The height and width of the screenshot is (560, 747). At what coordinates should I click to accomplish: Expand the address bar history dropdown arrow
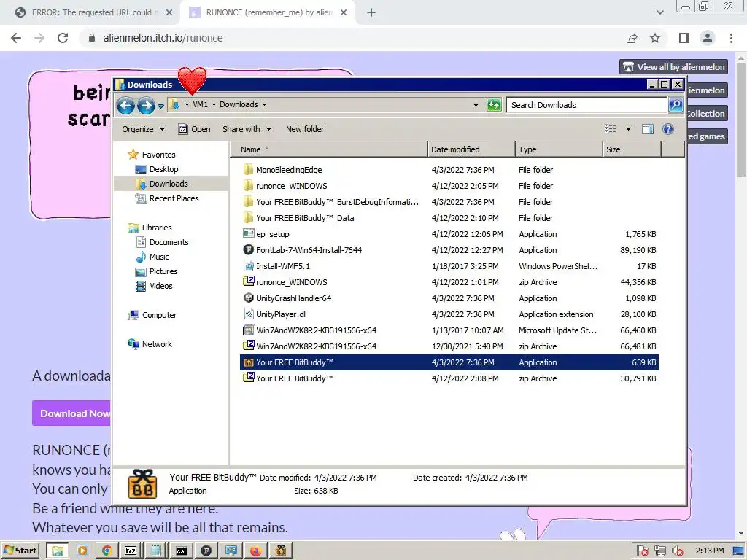(x=476, y=105)
